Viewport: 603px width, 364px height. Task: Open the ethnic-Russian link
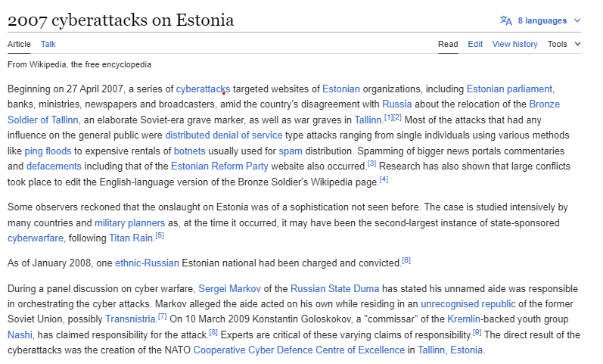[x=147, y=263]
